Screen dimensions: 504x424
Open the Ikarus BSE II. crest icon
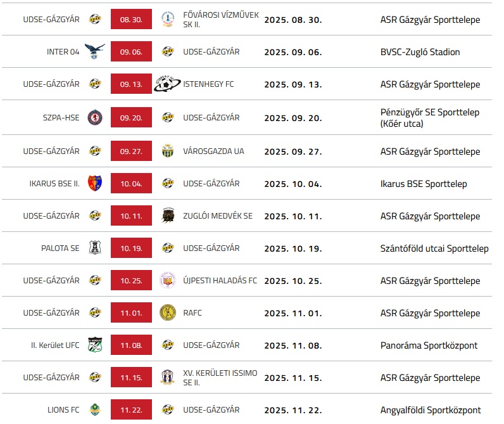pos(95,183)
